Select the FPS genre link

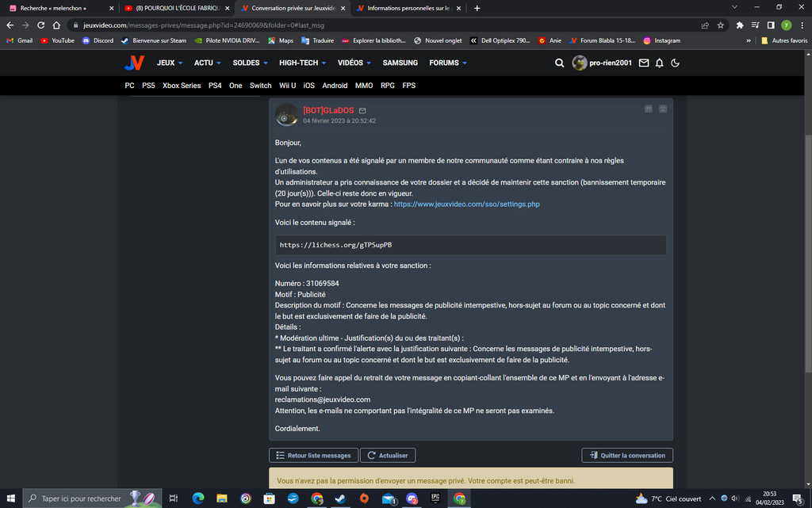(x=409, y=86)
